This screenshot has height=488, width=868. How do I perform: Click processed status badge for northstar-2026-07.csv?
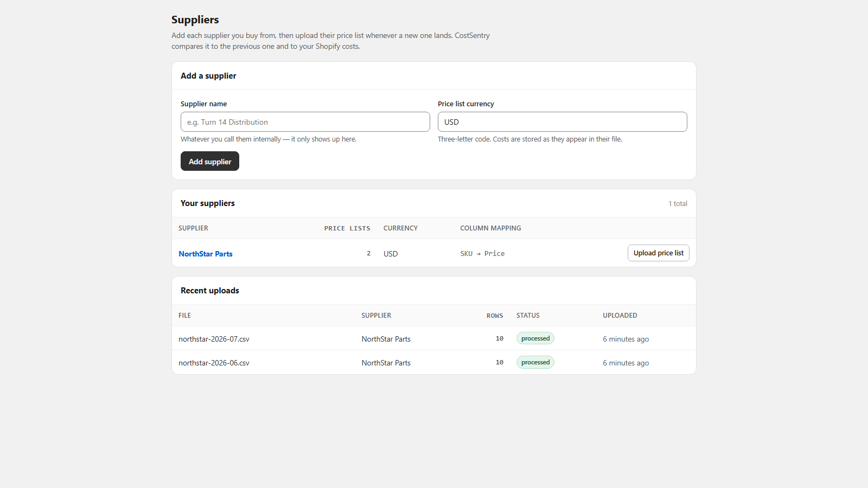tap(535, 338)
